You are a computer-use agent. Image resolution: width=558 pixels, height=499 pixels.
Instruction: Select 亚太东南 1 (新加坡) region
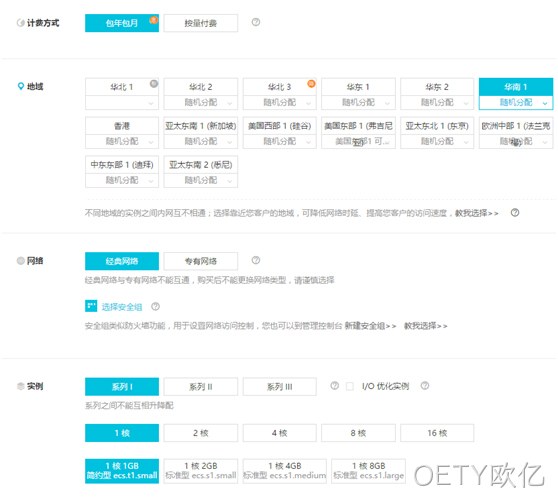point(201,126)
